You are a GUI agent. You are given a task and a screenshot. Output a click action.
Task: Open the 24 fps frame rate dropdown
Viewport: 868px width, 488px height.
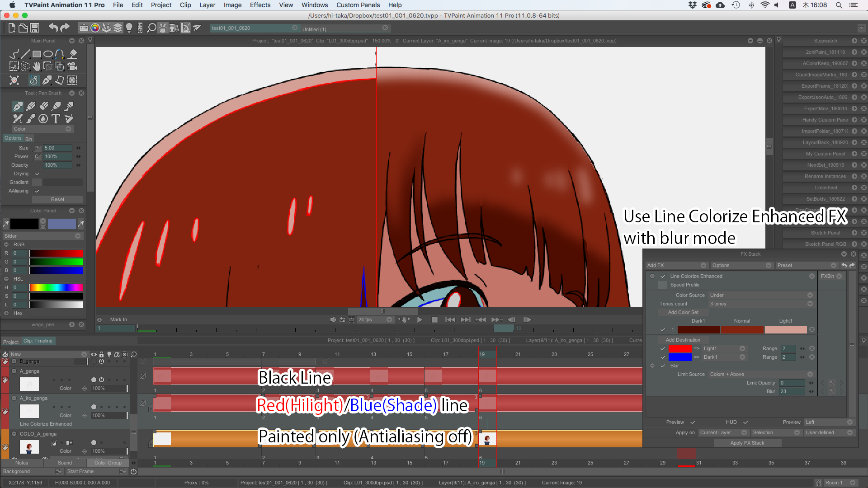(x=375, y=319)
